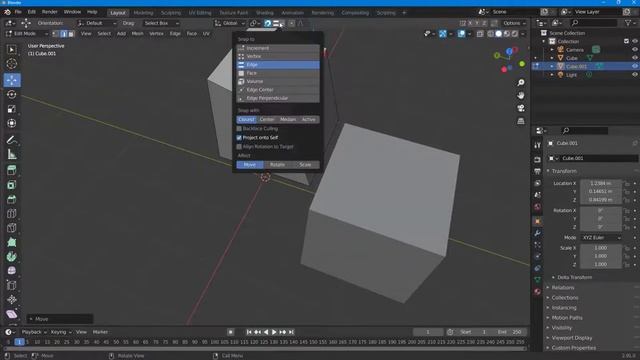Enable Scale in Affect options
Viewport: 640px width, 360px height.
click(305, 164)
